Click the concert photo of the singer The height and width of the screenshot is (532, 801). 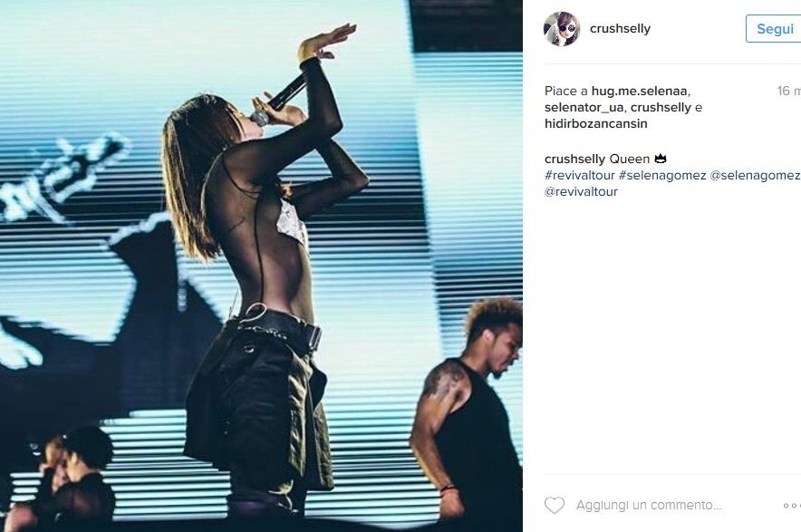click(261, 266)
